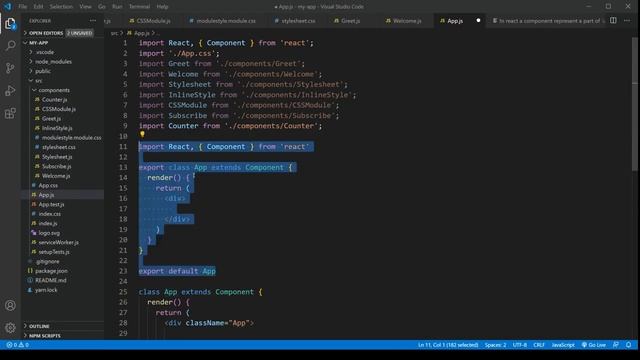This screenshot has height=360, width=640.
Task: Open yarn.lock in explorer
Action: point(62,290)
